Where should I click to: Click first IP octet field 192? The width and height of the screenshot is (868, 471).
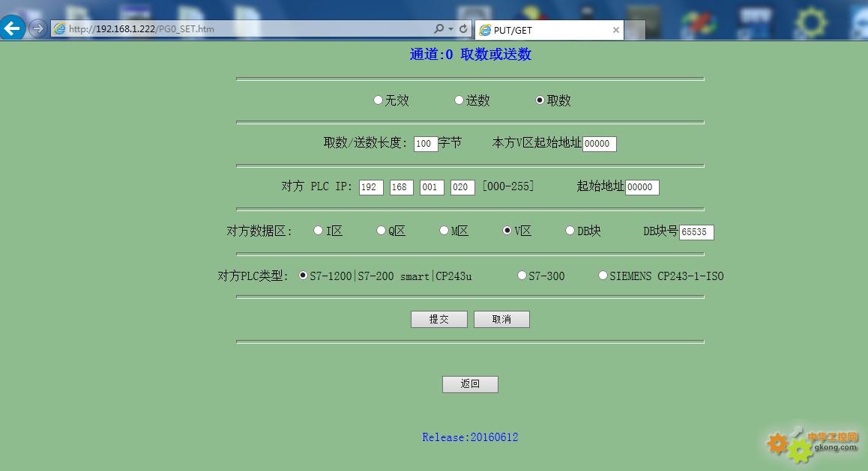[x=371, y=187]
